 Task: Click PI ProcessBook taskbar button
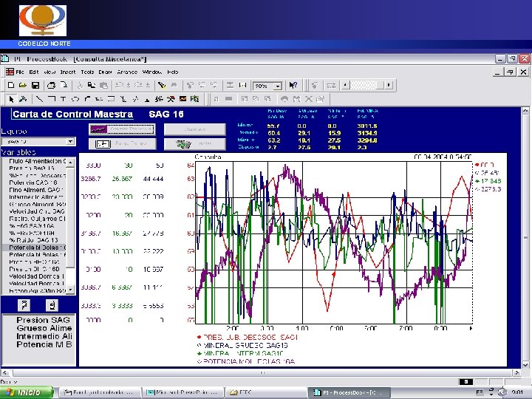(x=349, y=392)
